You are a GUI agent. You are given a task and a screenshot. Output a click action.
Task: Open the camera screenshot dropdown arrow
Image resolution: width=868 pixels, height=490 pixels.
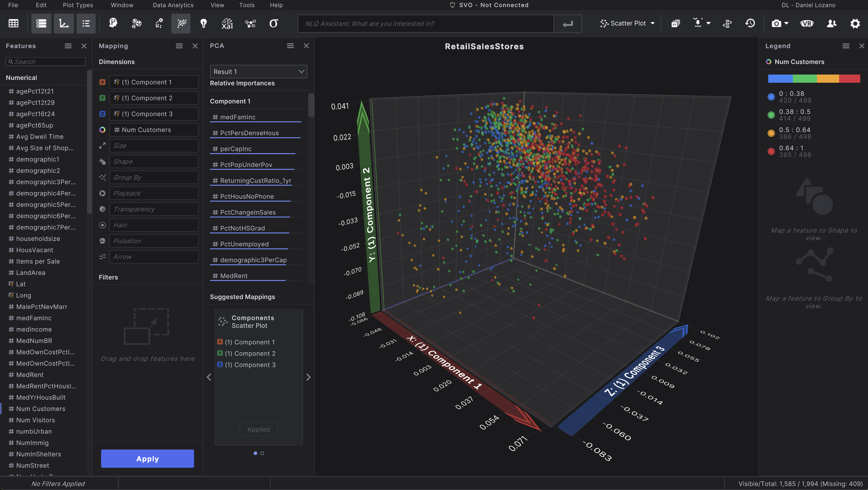786,24
